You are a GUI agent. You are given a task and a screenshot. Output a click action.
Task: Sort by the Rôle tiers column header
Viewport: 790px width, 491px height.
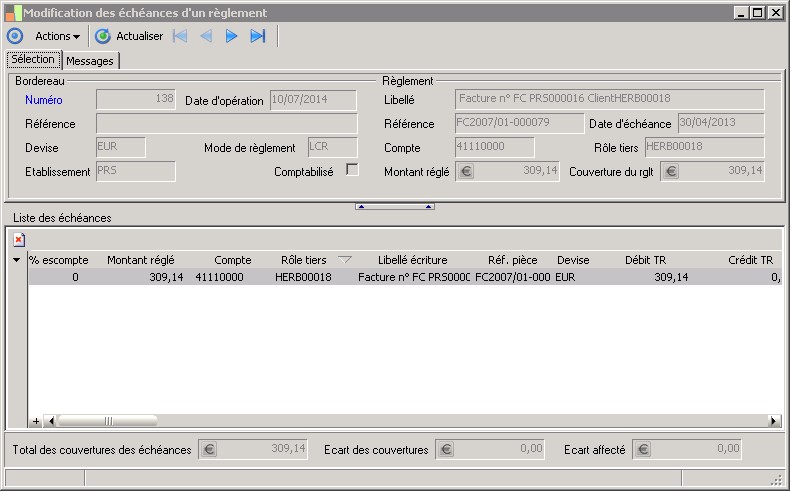coord(304,260)
